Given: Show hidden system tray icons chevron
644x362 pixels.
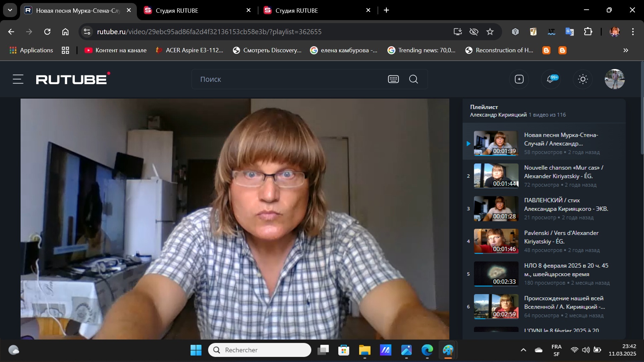Looking at the screenshot, I should pyautogui.click(x=523, y=350).
